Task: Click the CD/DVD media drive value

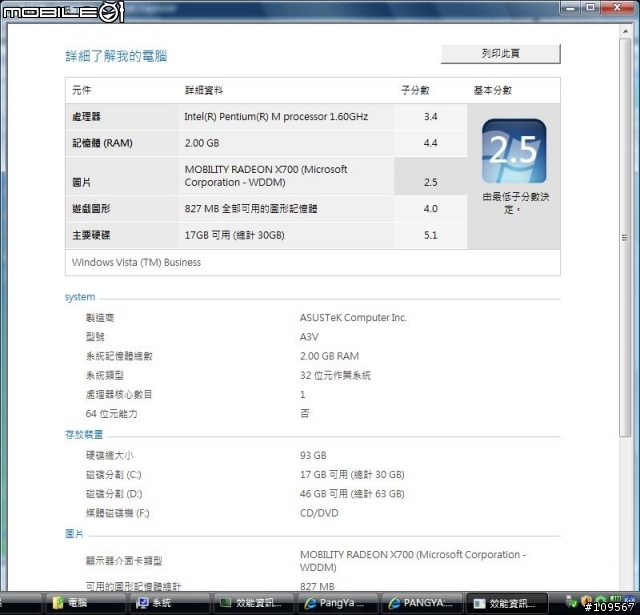Action: tap(319, 513)
